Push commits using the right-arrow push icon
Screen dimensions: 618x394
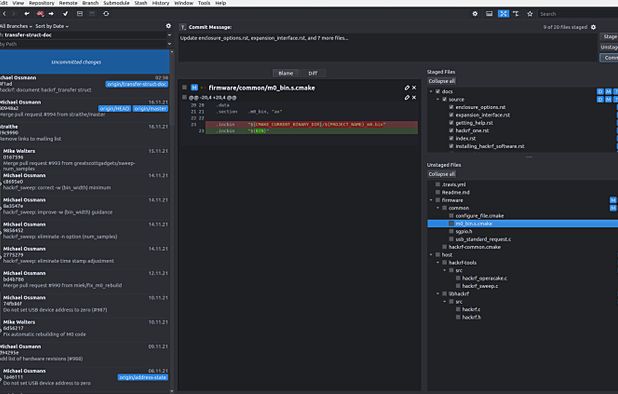51,13
